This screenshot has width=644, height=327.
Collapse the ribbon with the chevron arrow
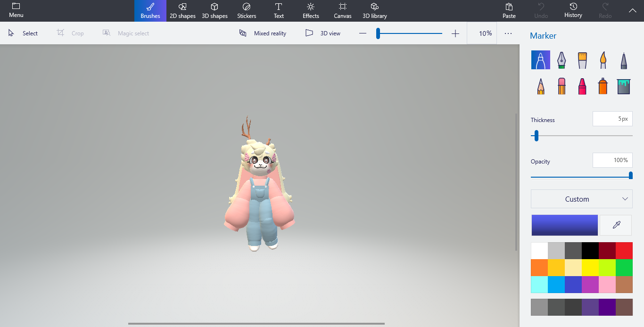point(633,10)
